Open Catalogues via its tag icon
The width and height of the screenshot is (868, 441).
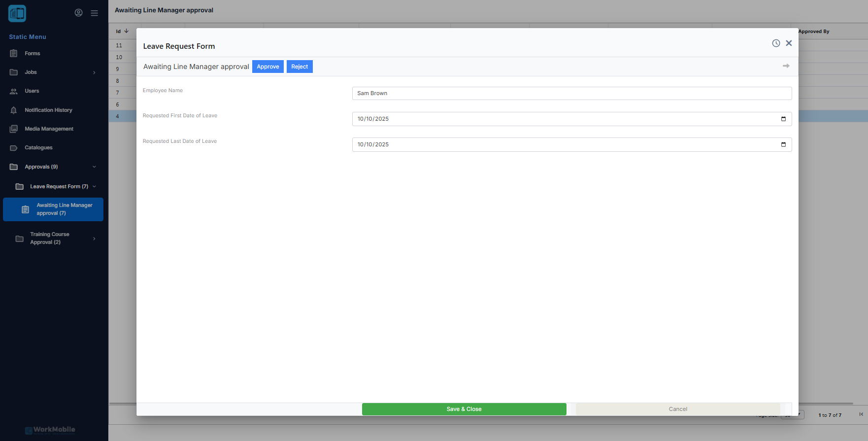[14, 148]
